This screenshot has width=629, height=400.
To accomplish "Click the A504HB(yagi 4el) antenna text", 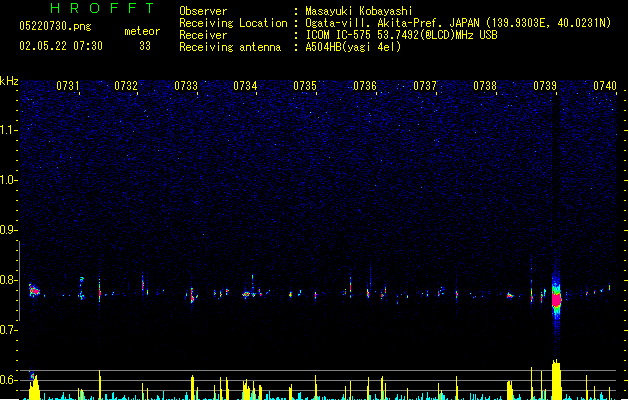I will (x=353, y=47).
